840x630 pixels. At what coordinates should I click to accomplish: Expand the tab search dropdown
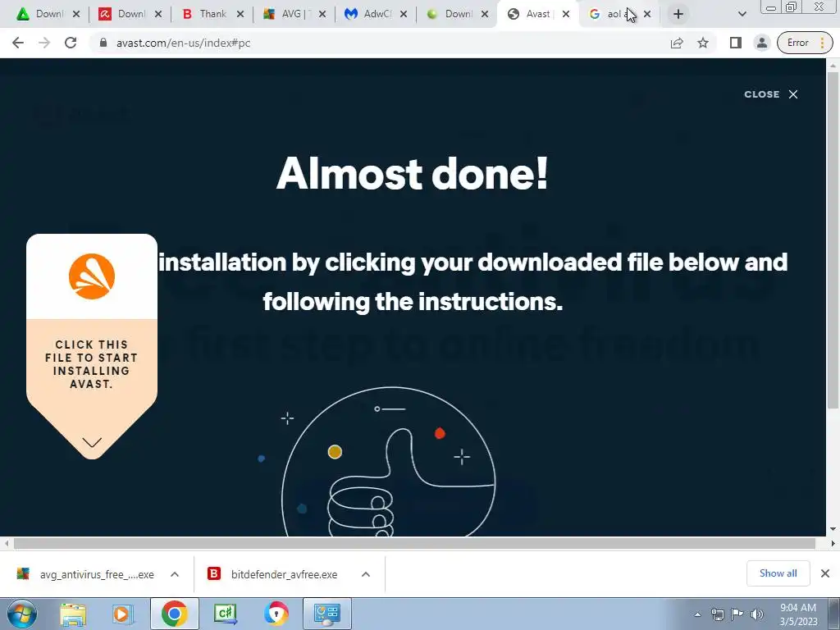(x=742, y=14)
